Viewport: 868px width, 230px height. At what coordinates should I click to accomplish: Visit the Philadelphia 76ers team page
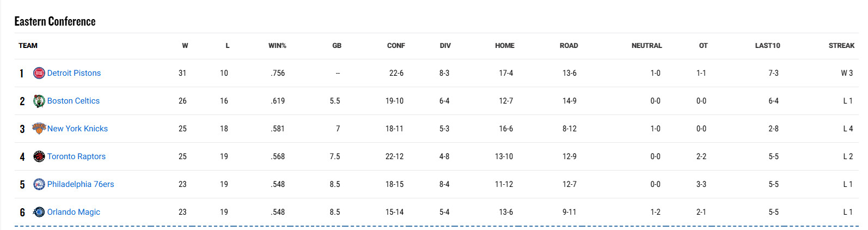pos(81,184)
